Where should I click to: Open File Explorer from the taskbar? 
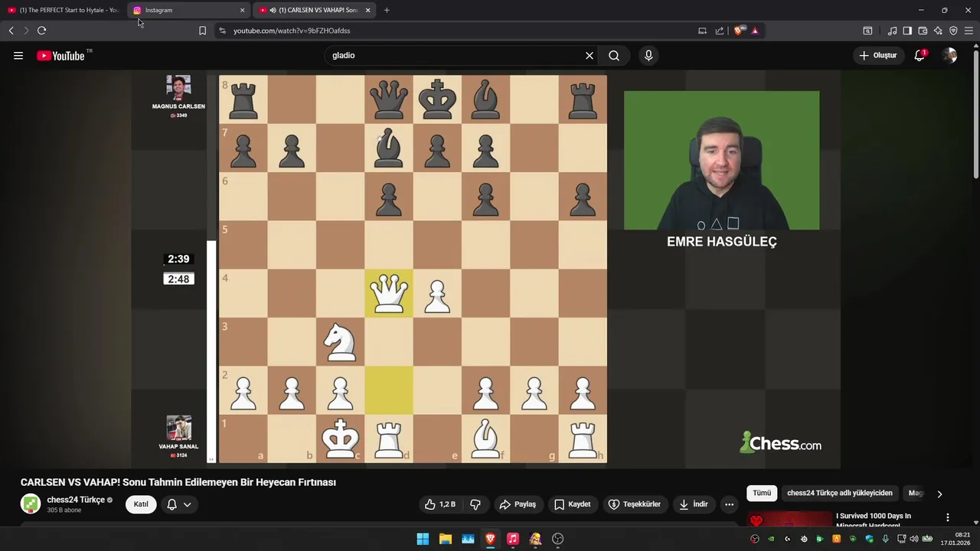[446, 539]
